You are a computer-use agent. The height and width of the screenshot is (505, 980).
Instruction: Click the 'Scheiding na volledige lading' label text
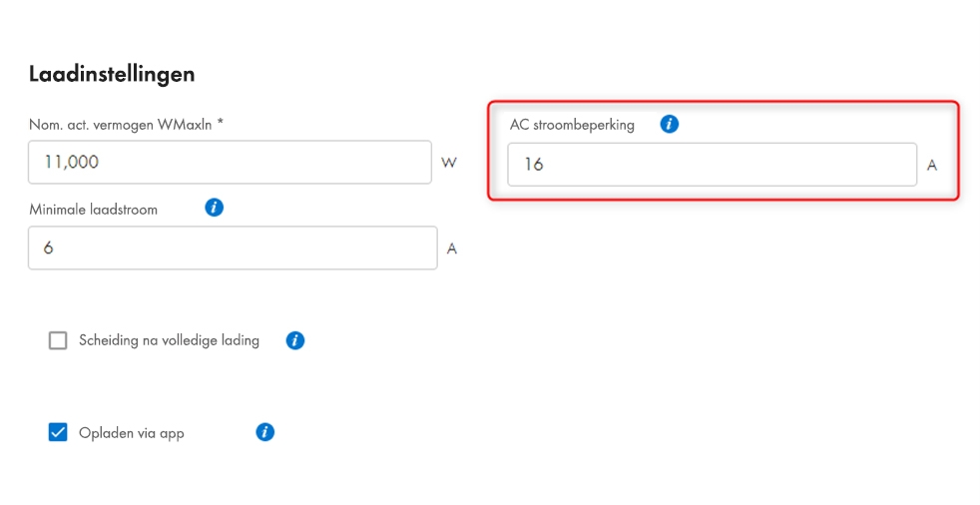(x=169, y=340)
